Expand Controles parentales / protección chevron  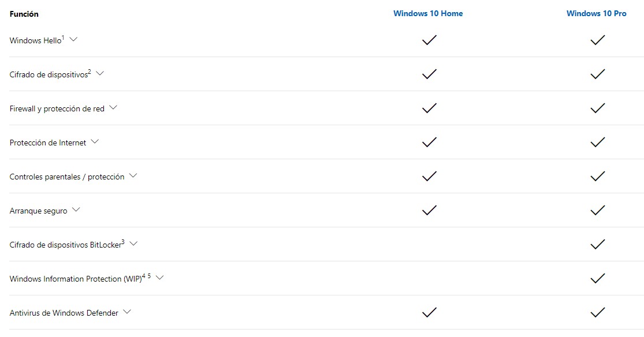pos(133,175)
